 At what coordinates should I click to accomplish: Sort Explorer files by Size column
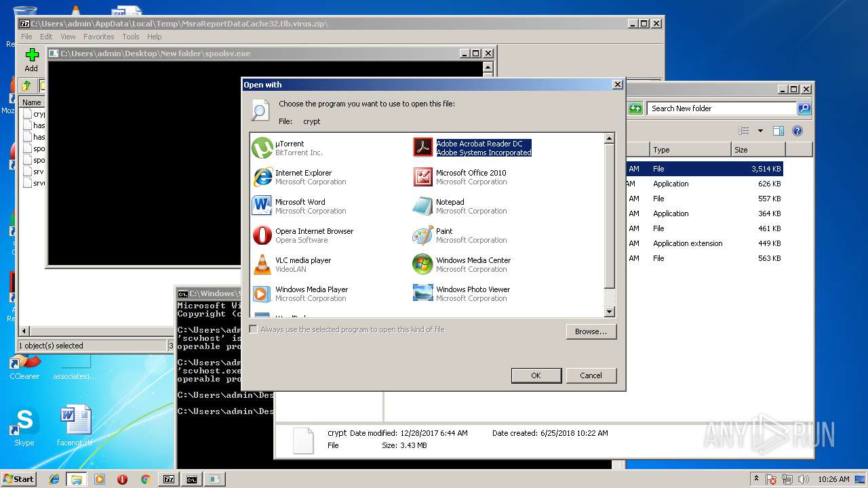pyautogui.click(x=757, y=150)
